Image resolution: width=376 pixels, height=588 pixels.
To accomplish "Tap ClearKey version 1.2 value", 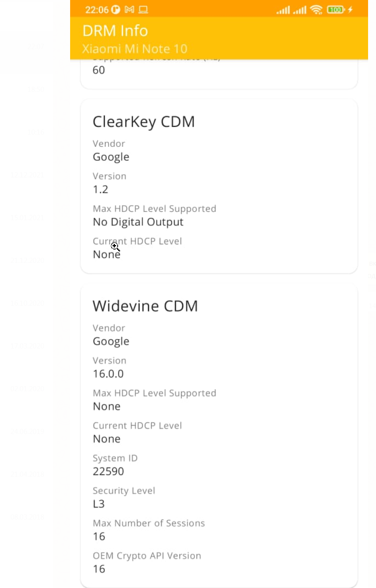I will click(101, 189).
